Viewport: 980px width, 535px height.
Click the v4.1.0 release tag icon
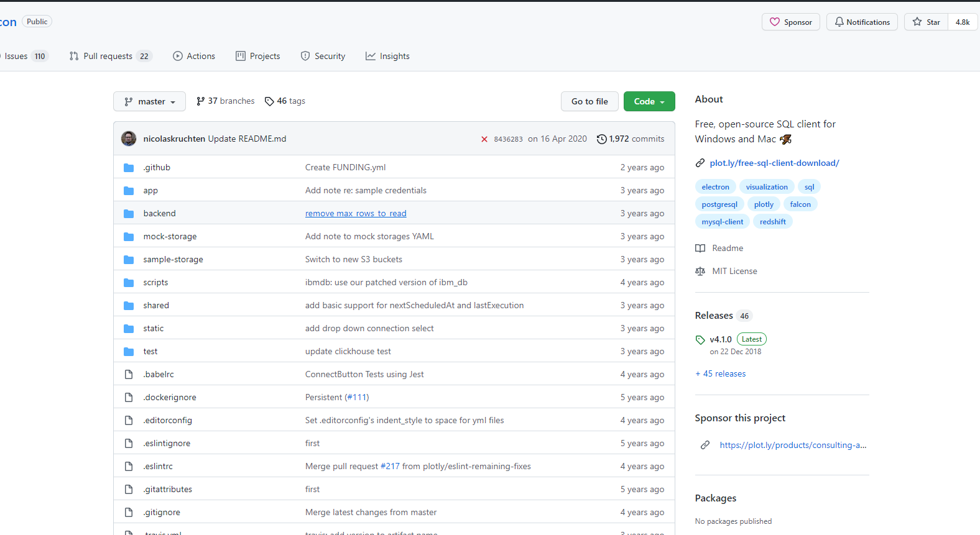point(700,340)
